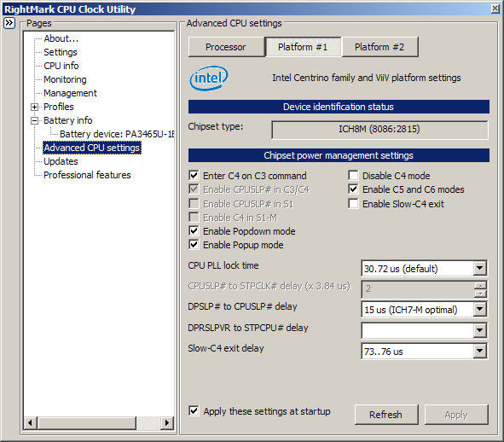
Task: Open DPSLP# to CPUSLP# delay dropdown
Action: click(479, 310)
